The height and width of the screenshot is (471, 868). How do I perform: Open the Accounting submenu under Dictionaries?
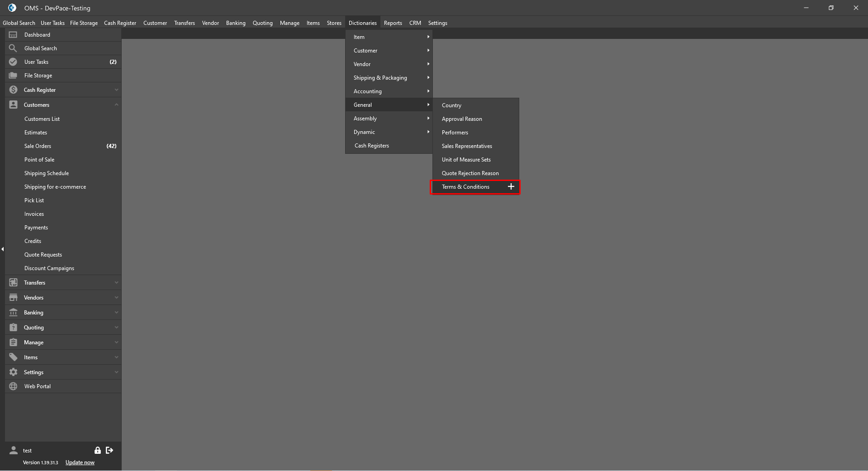tap(389, 91)
